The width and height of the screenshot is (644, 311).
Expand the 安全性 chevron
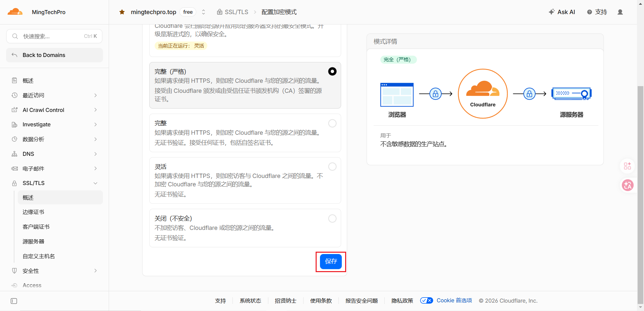(x=96, y=271)
